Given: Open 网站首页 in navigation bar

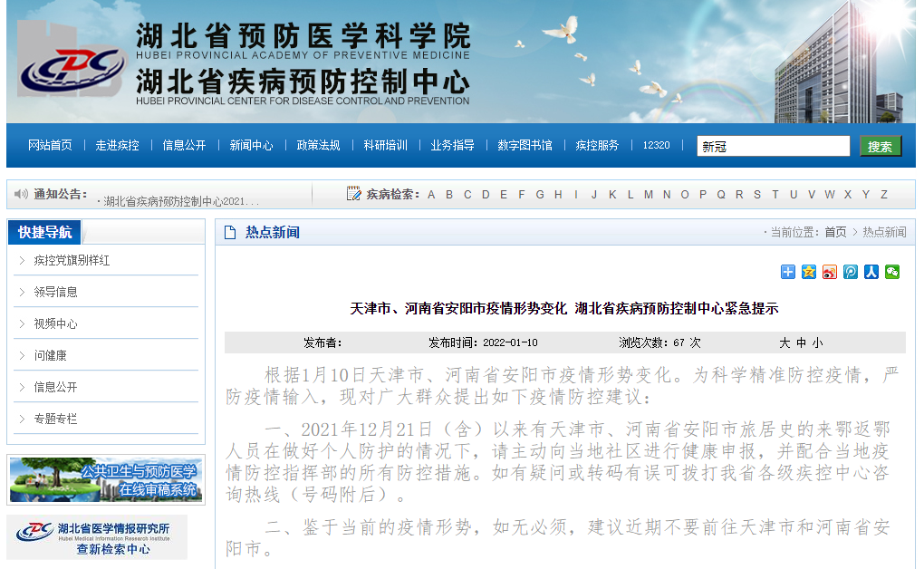Looking at the screenshot, I should [50, 145].
